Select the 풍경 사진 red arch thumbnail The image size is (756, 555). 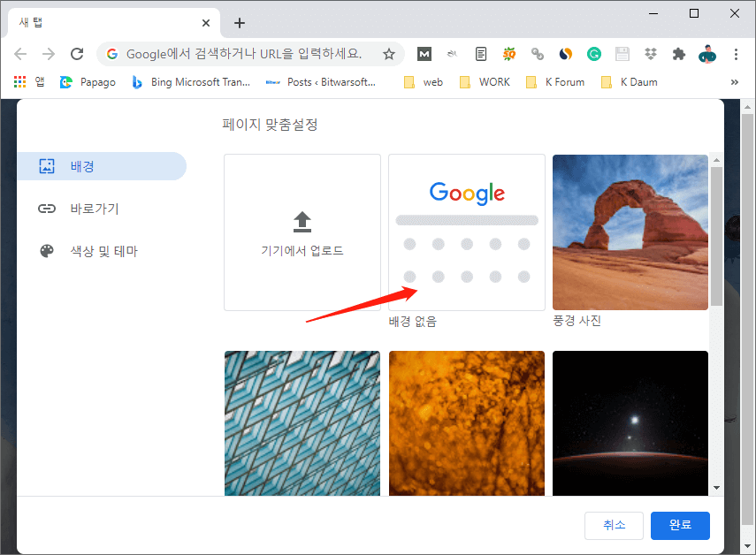pos(630,232)
